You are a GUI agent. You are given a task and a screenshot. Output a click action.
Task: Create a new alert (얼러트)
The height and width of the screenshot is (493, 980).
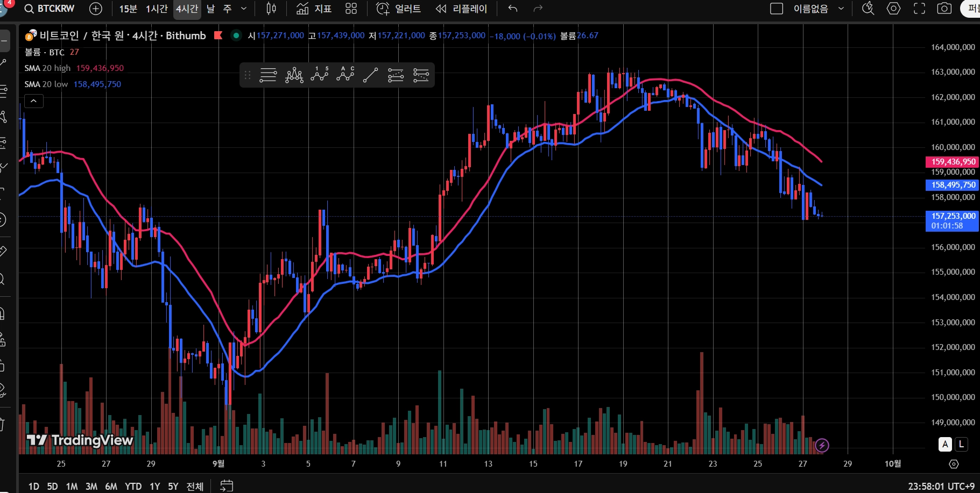[x=399, y=9]
